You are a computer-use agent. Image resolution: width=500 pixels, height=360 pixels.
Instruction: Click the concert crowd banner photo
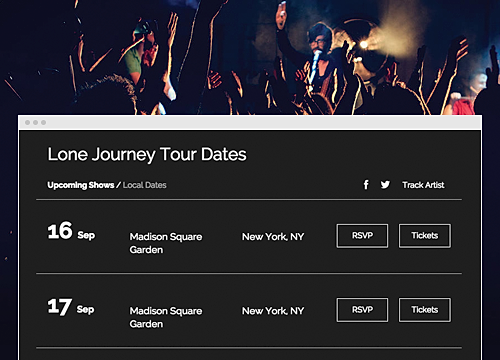point(250,57)
